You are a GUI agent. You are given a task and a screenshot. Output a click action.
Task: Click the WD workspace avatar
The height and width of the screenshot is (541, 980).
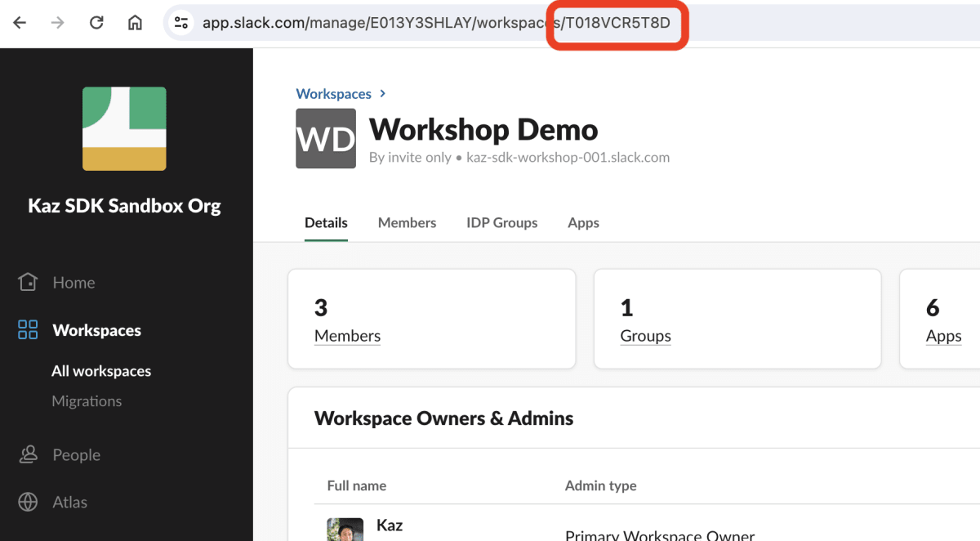click(x=326, y=139)
